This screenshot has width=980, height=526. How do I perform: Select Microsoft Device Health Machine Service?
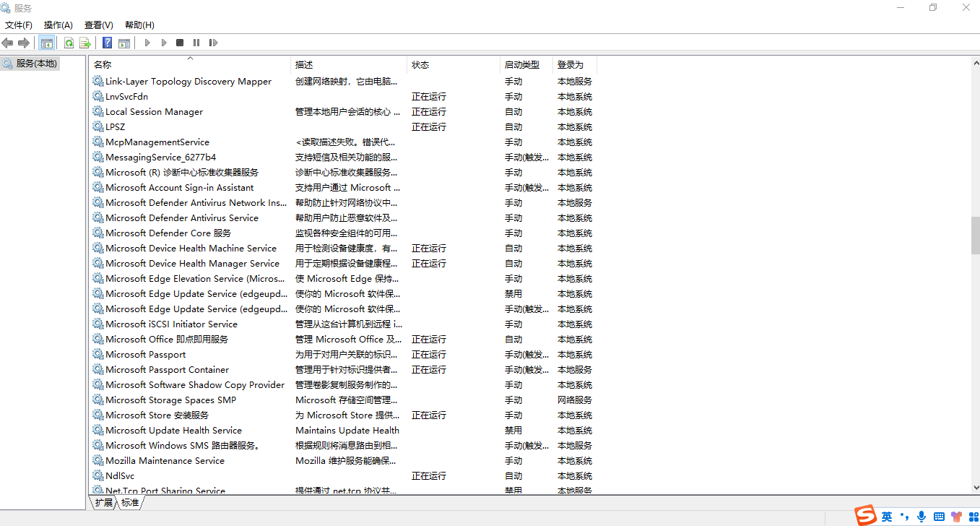tap(191, 248)
